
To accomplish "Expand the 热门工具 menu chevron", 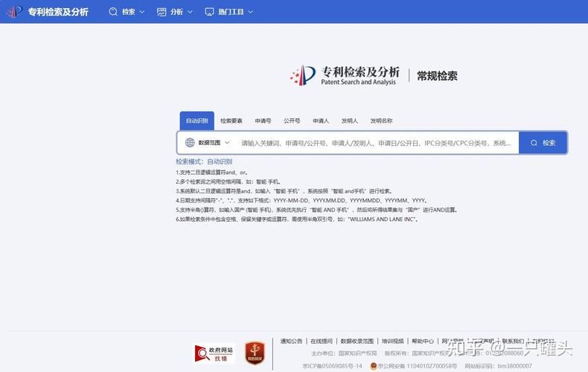I will [x=251, y=12].
